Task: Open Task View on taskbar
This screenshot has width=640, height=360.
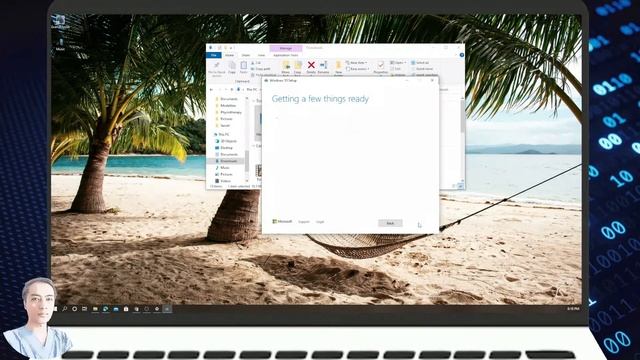Action: [x=84, y=309]
